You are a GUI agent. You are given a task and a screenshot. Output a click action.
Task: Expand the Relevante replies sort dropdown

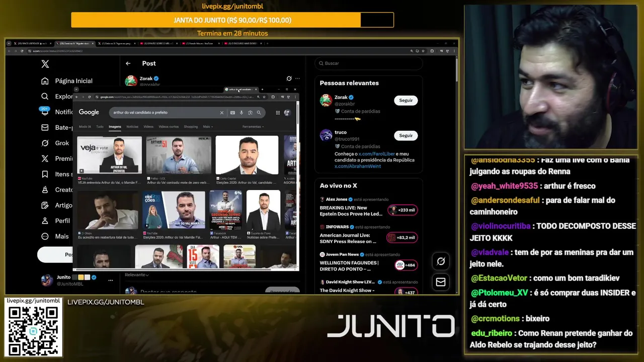pos(137,275)
